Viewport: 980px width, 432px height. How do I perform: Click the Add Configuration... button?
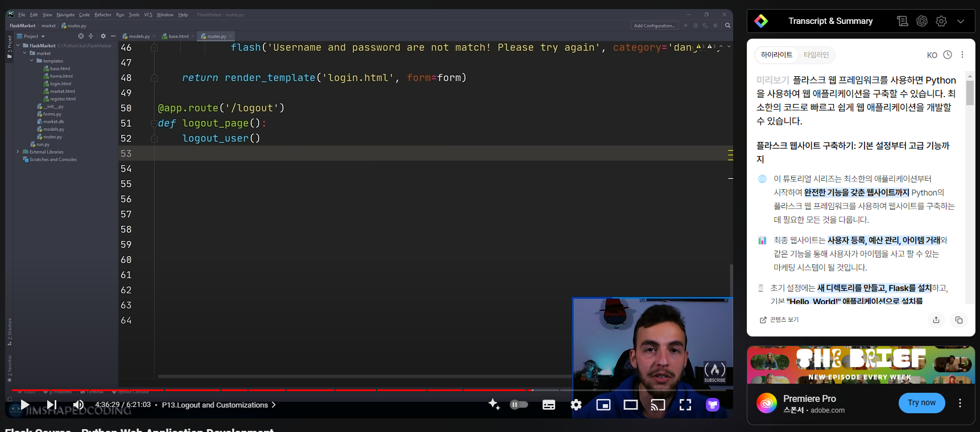click(654, 26)
